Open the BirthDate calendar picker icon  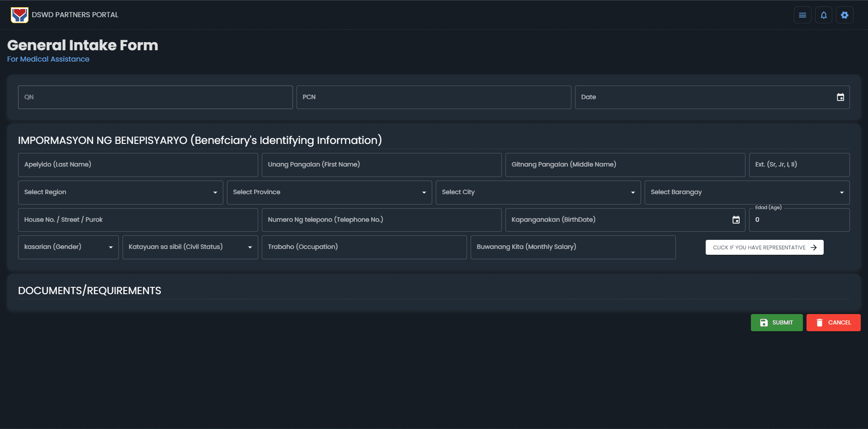[736, 220]
